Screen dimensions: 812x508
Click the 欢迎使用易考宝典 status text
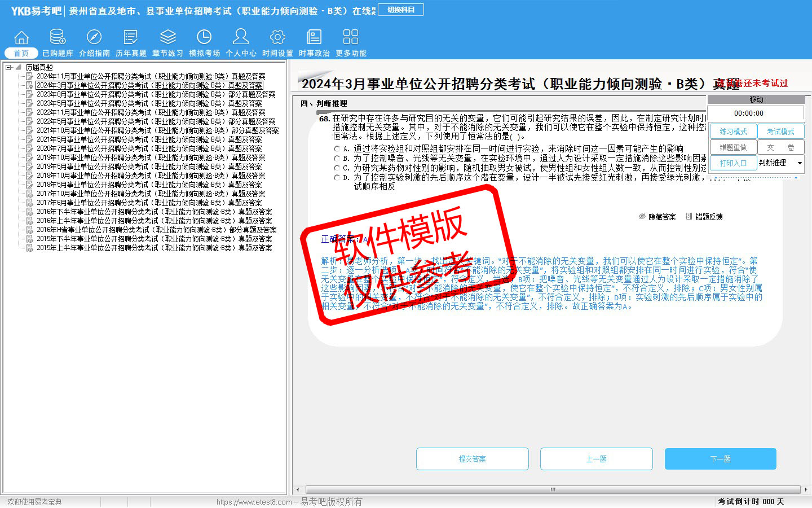coord(34,502)
